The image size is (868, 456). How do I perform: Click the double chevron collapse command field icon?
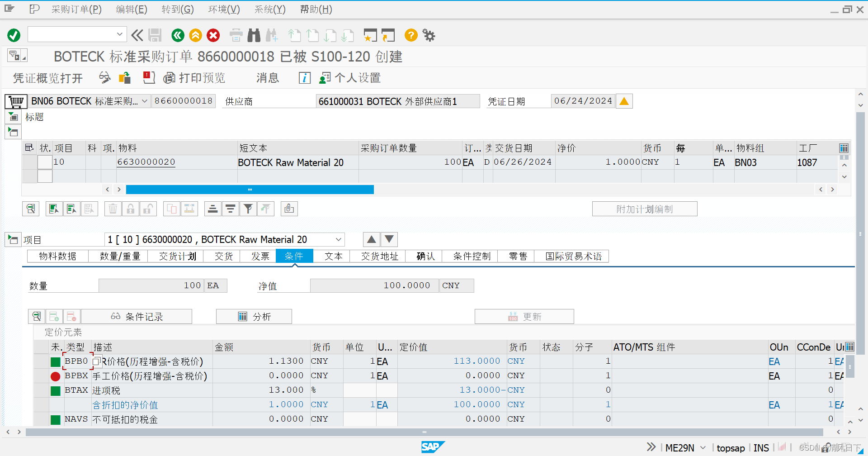[137, 35]
